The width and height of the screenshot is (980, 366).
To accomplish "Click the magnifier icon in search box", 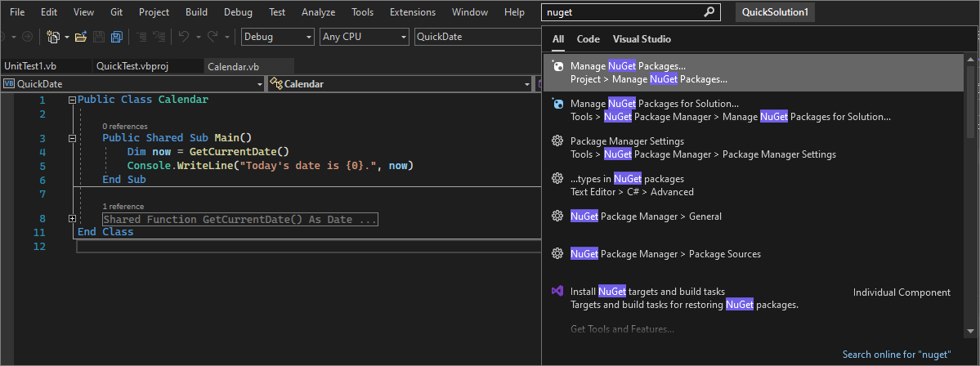I will [709, 12].
